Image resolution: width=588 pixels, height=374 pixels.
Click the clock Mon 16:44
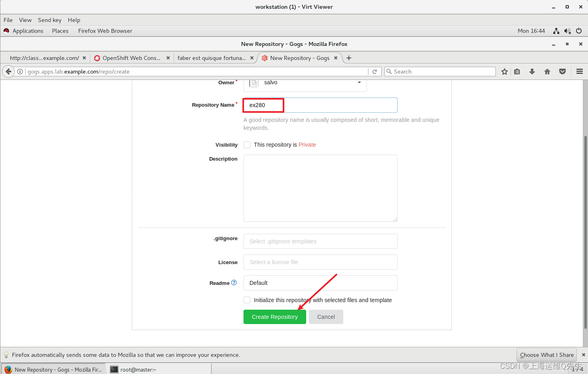tap(531, 31)
